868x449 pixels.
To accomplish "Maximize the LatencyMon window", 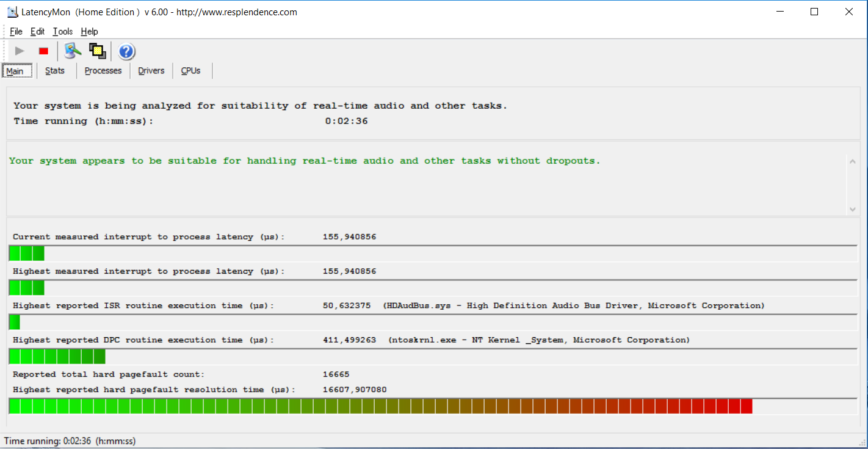I will (814, 12).
